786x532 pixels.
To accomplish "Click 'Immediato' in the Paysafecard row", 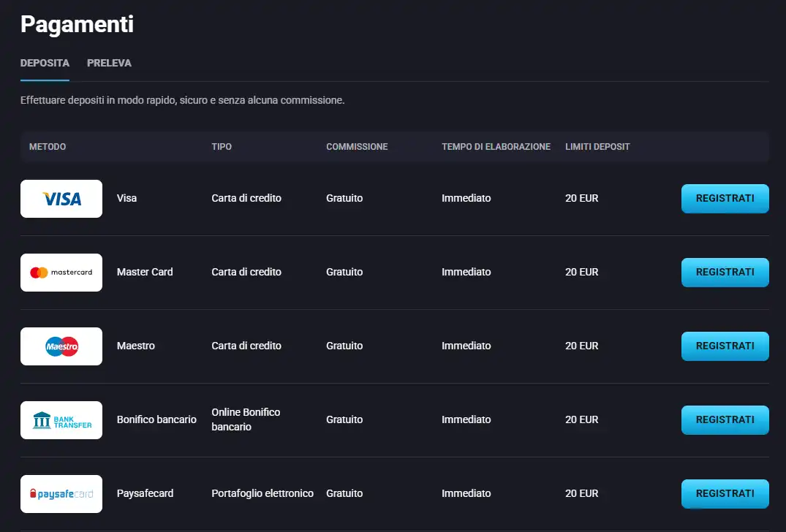I will pyautogui.click(x=466, y=493).
